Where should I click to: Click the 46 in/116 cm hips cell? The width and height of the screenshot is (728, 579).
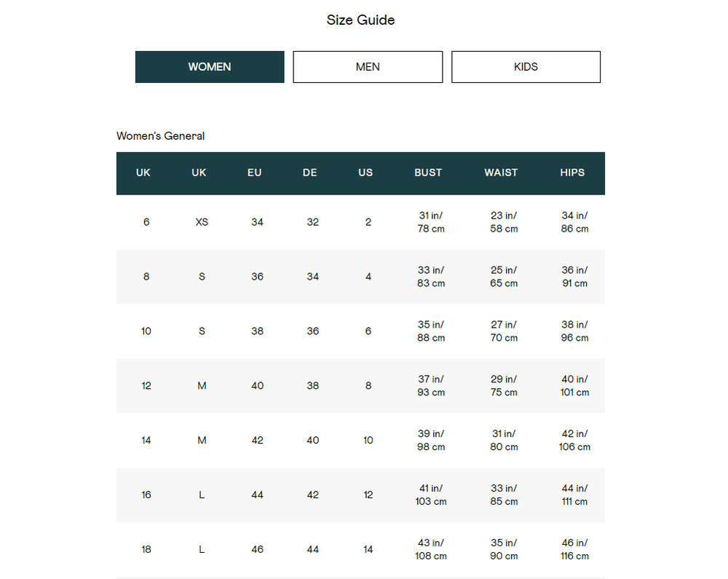tap(574, 550)
